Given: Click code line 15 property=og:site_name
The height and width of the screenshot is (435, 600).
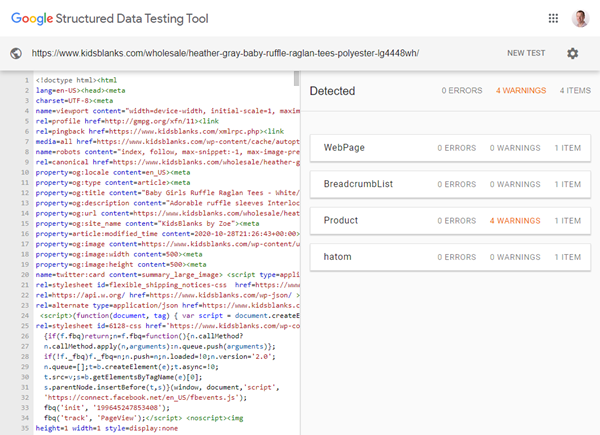Looking at the screenshot, I should pyautogui.click(x=147, y=224).
